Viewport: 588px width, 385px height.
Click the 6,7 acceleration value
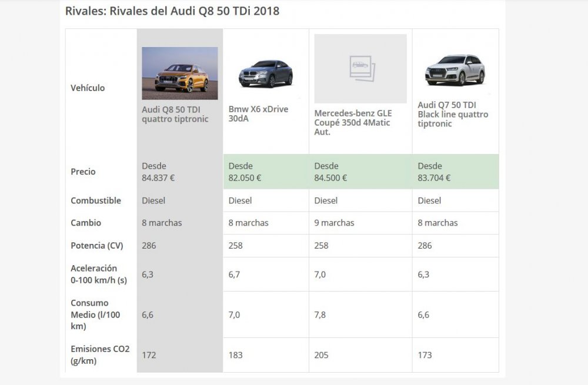(x=234, y=274)
